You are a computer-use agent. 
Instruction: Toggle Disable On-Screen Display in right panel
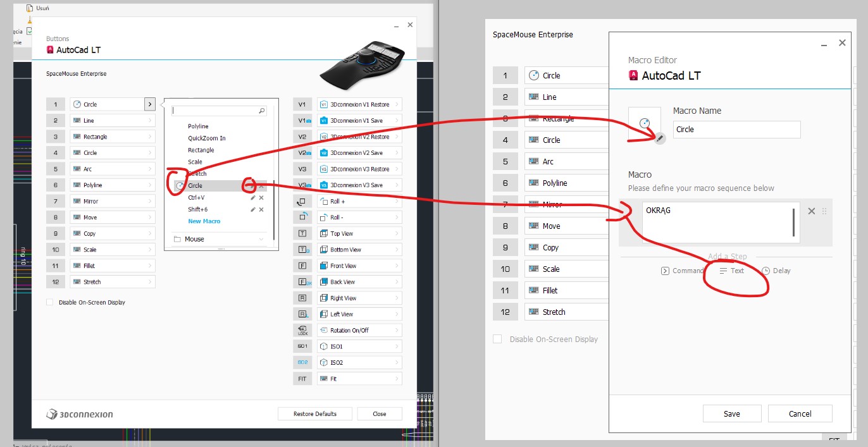coord(498,339)
